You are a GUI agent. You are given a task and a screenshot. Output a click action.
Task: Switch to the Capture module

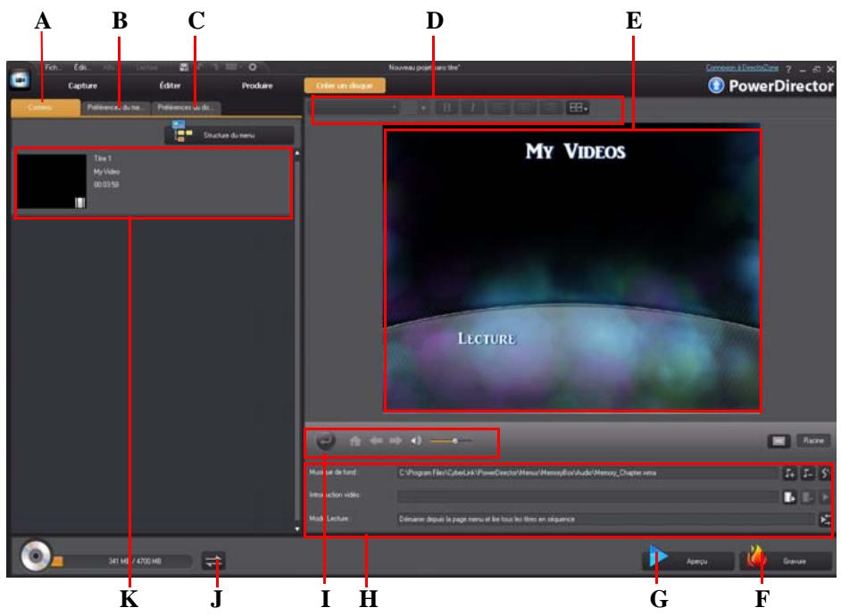point(83,86)
